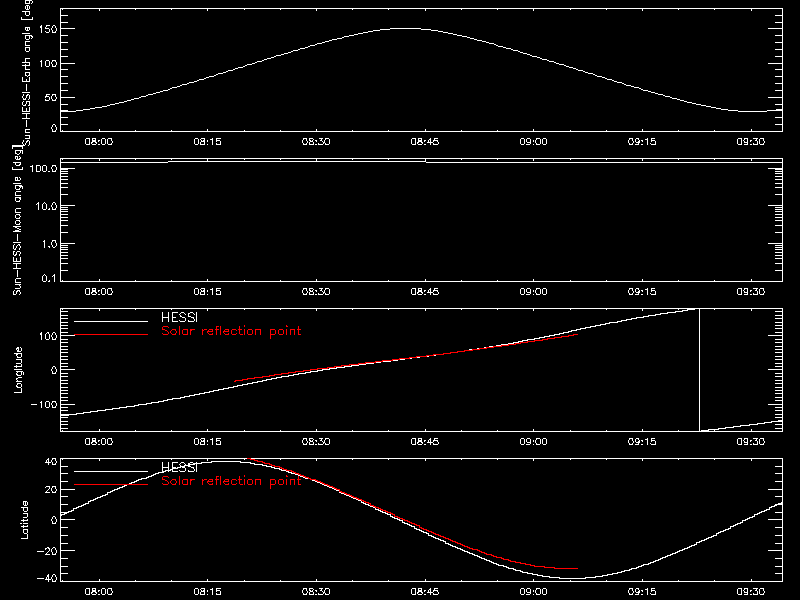
Task: Click 09:00 time label under Longitude plot
Action: pos(533,442)
